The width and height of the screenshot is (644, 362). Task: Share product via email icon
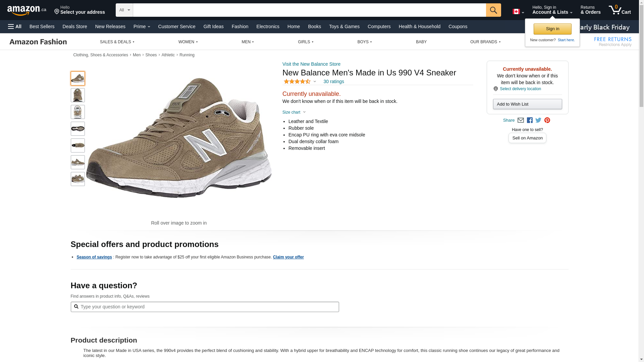click(521, 120)
